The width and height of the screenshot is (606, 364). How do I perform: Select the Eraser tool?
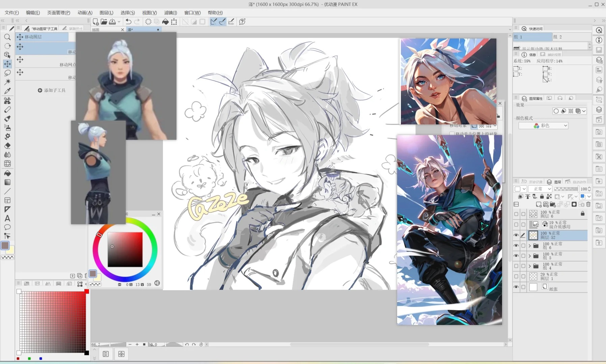point(7,146)
